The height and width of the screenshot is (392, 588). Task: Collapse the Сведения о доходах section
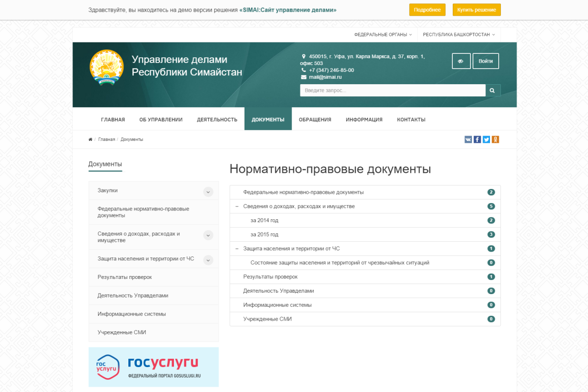(x=238, y=206)
